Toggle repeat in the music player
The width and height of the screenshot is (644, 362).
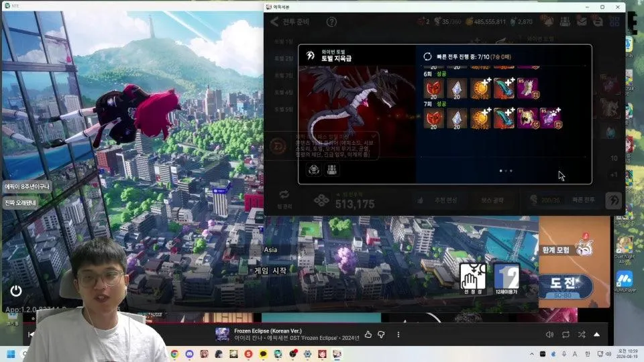(566, 335)
